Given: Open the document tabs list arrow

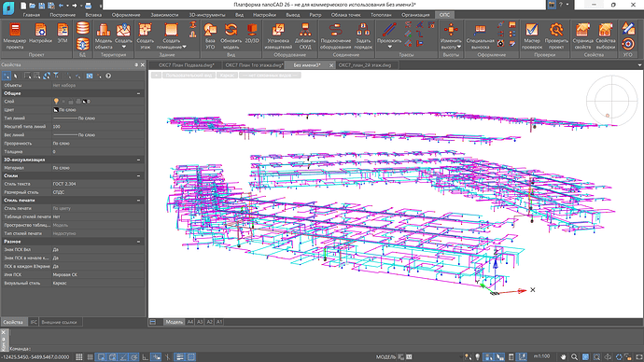Looking at the screenshot, I should pyautogui.click(x=639, y=65).
